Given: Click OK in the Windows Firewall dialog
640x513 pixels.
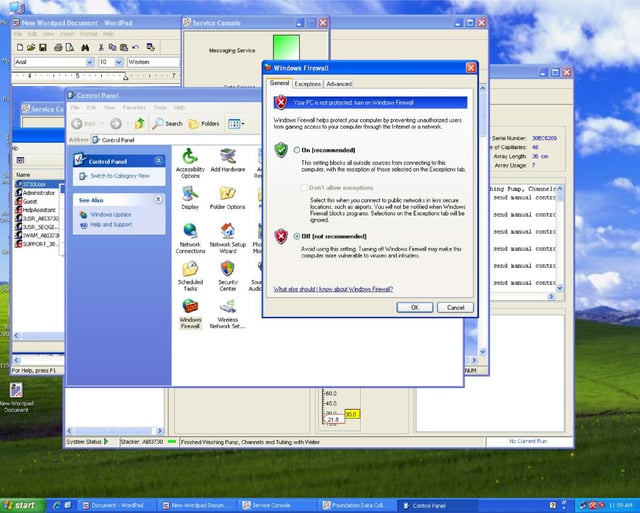Looking at the screenshot, I should pos(415,307).
